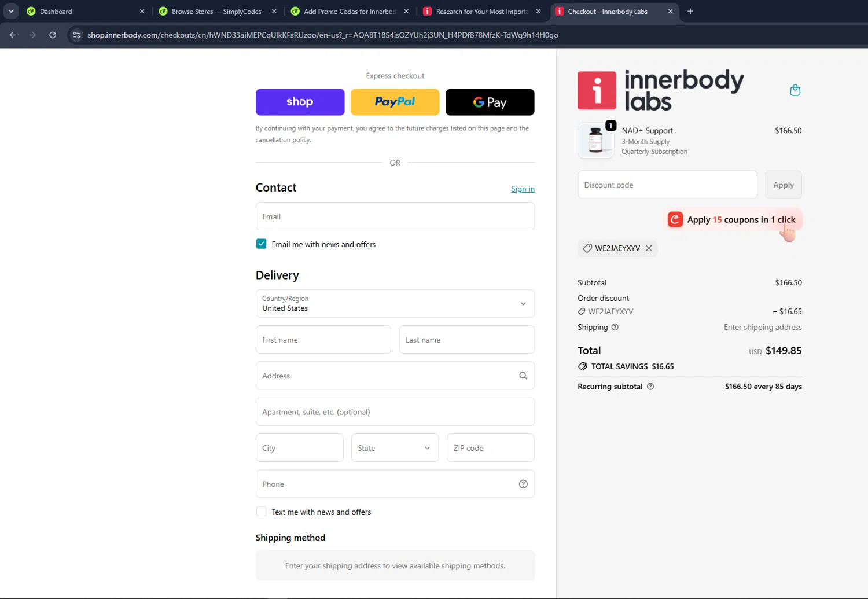Focus the Apartment, suite field
The image size is (868, 599).
point(395,412)
